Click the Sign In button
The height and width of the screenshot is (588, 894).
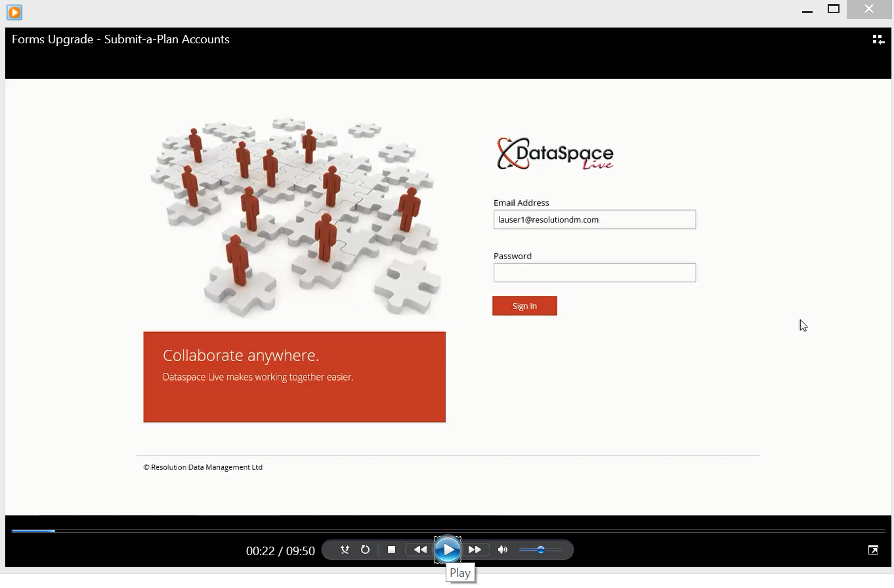pyautogui.click(x=524, y=306)
